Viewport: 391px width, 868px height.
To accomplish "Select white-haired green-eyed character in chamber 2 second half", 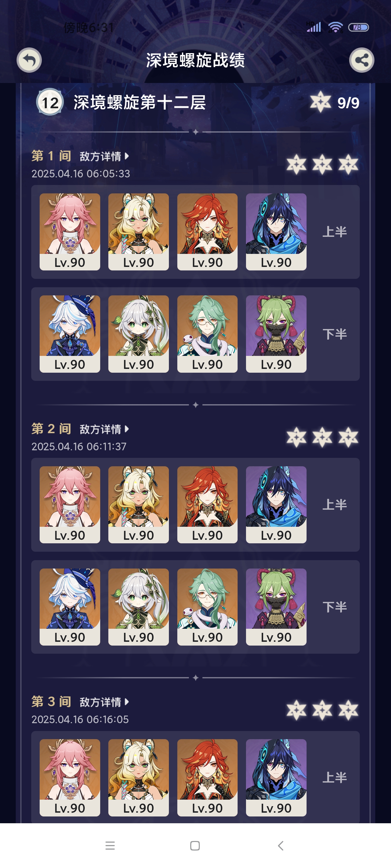I will [139, 607].
